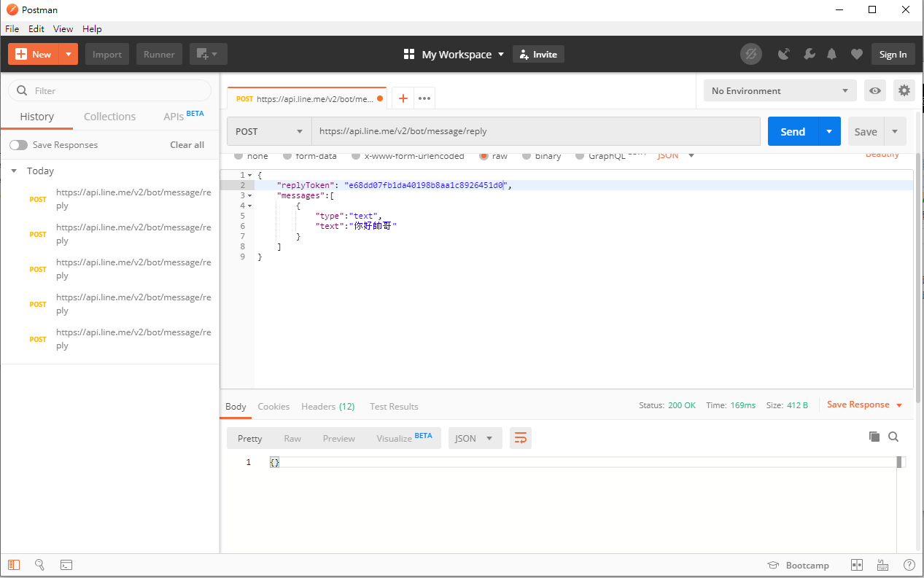Click Clear all history link

(x=187, y=145)
